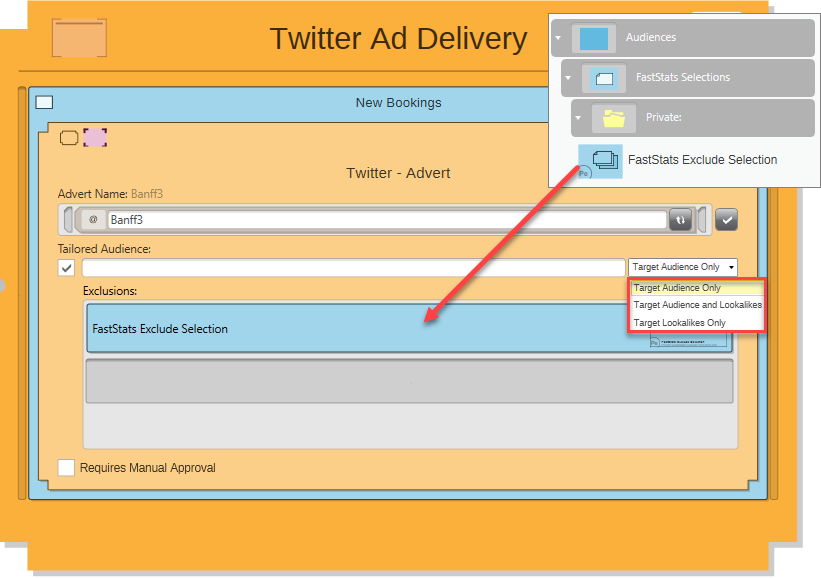Image resolution: width=821 pixels, height=578 pixels.
Task: Choose Target Lookalikes Only option
Action: coord(696,323)
